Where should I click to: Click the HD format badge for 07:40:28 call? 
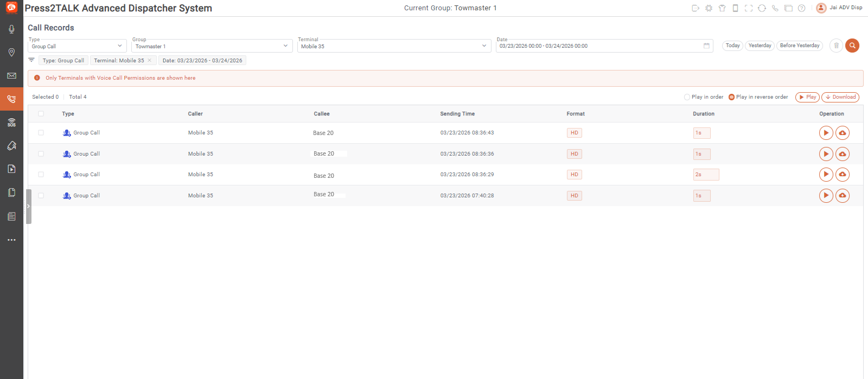point(575,196)
